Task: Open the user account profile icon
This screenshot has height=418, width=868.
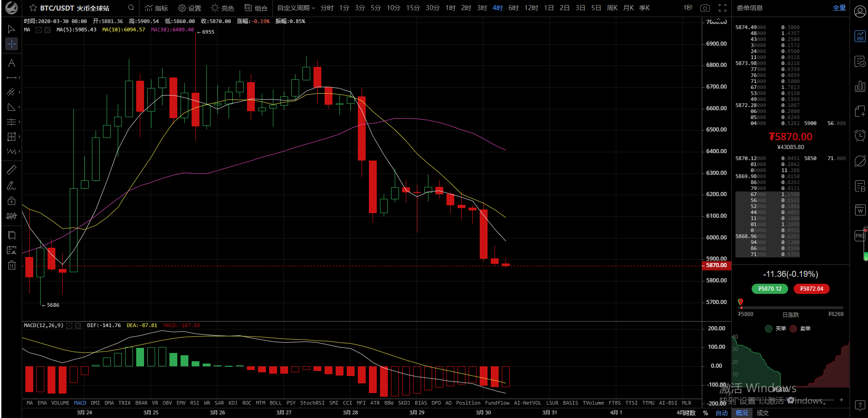Action: (860, 12)
